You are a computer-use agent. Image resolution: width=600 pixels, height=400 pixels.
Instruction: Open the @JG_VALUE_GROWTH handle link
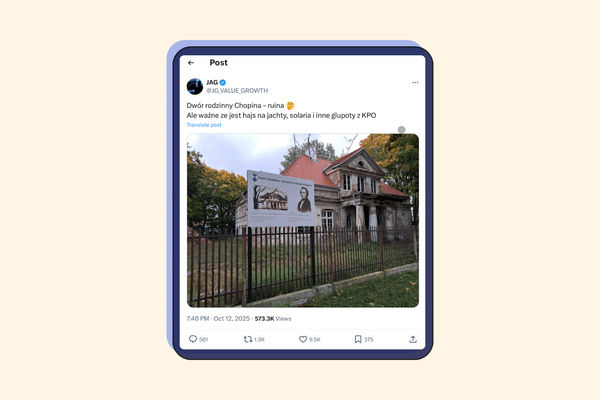(x=237, y=91)
